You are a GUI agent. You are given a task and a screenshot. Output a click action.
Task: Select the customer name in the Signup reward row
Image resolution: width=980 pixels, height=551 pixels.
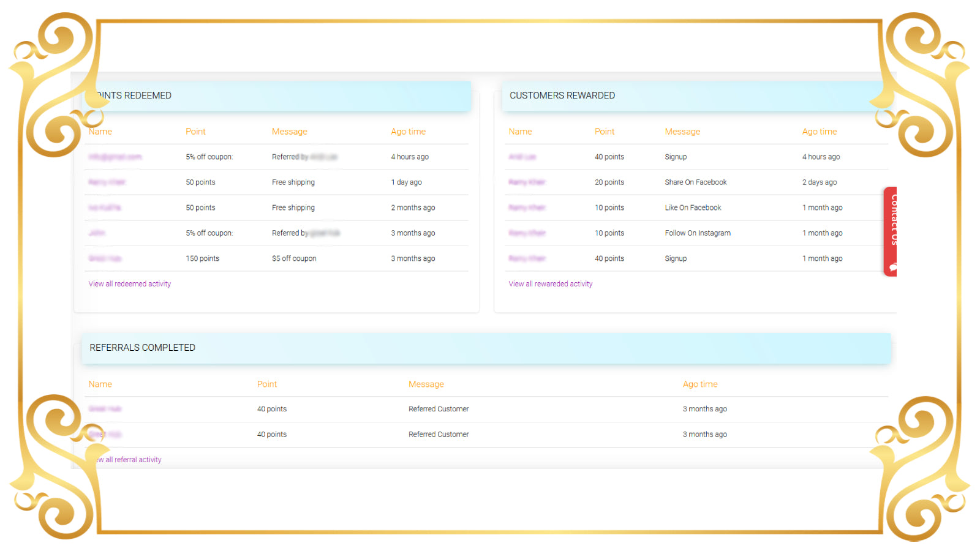point(522,157)
